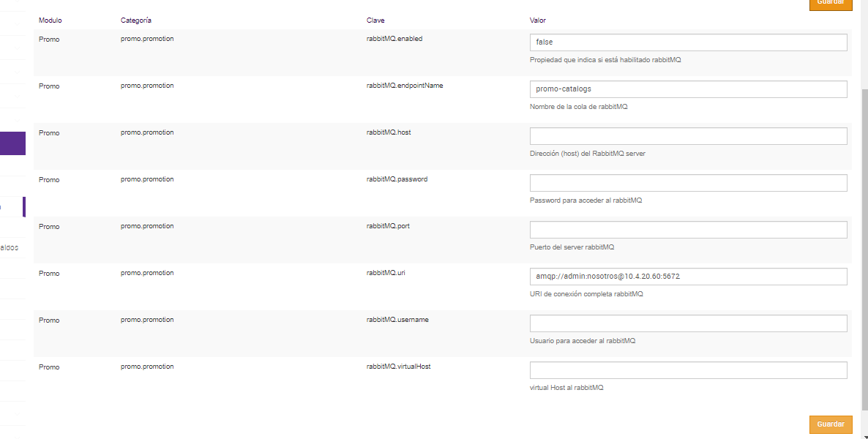Click the Modulo column header

(50, 20)
